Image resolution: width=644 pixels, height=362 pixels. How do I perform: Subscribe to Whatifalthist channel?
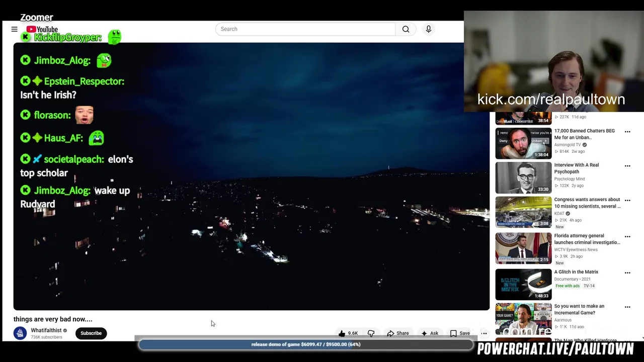[91, 333]
